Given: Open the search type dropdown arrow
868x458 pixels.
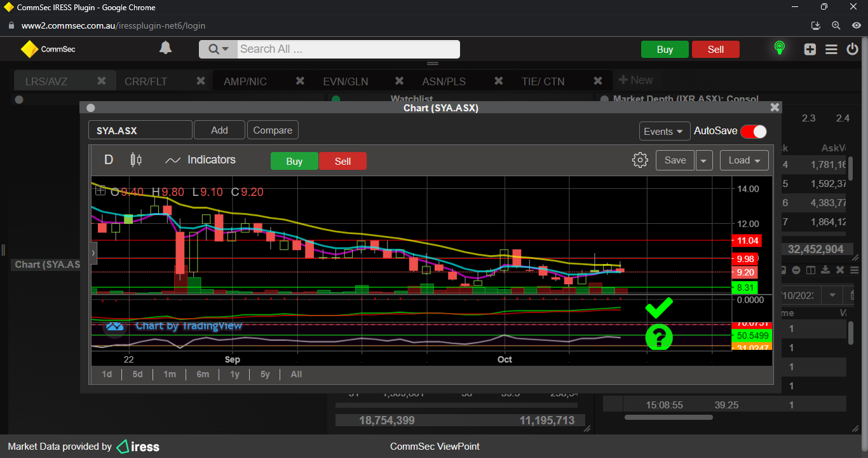Looking at the screenshot, I should point(225,49).
